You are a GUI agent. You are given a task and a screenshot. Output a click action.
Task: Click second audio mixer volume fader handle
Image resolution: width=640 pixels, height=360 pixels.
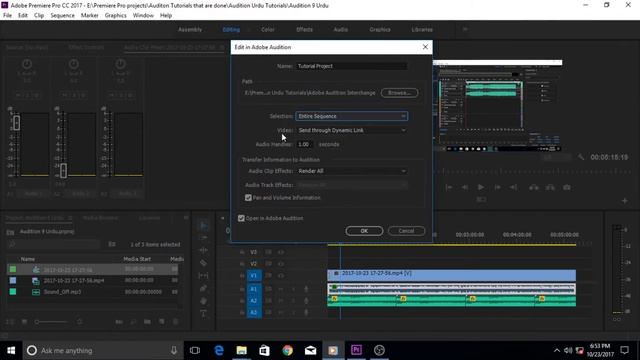click(x=63, y=171)
